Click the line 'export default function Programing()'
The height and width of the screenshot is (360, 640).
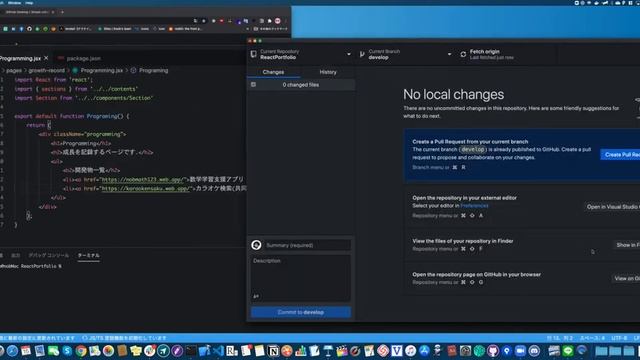pyautogui.click(x=71, y=116)
